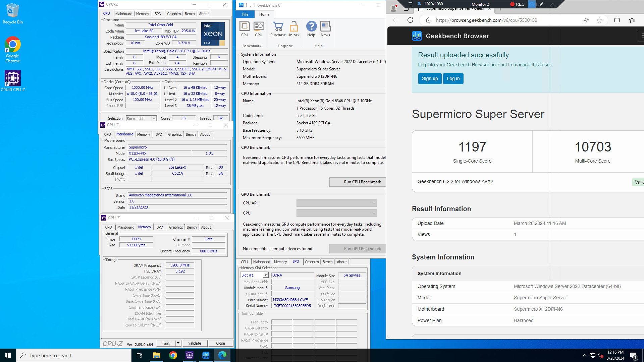
Task: Click the CPU-Z Close button
Action: pyautogui.click(x=220, y=343)
